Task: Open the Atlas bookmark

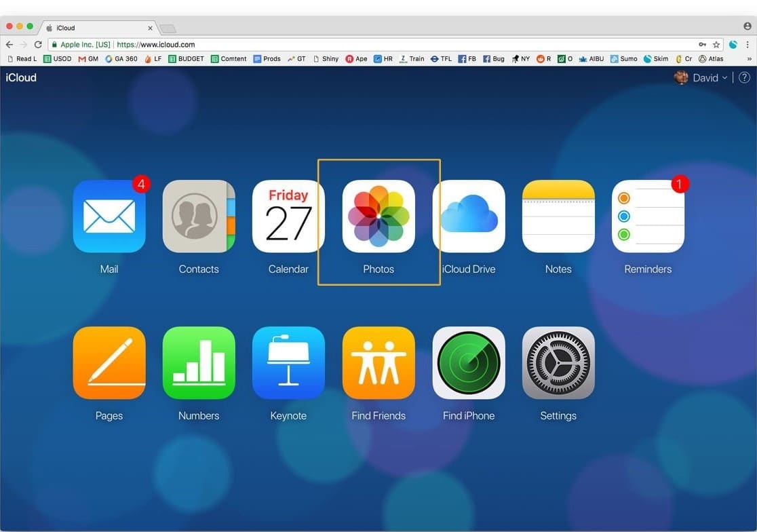Action: click(711, 59)
